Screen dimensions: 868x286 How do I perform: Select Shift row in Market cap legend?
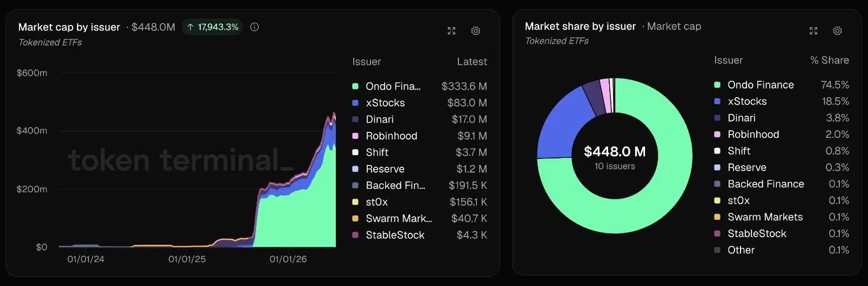pyautogui.click(x=419, y=152)
